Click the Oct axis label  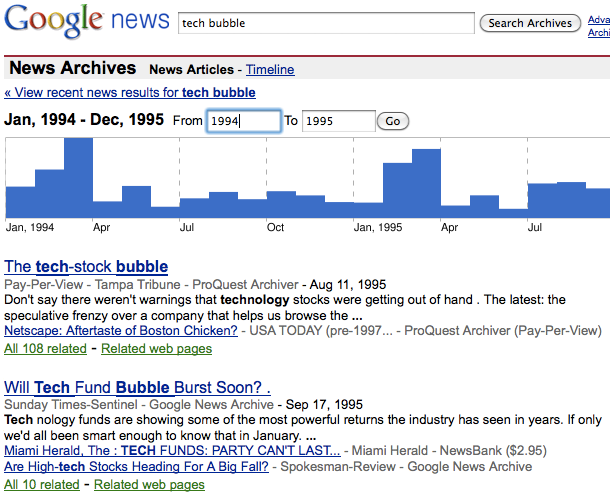pyautogui.click(x=275, y=227)
